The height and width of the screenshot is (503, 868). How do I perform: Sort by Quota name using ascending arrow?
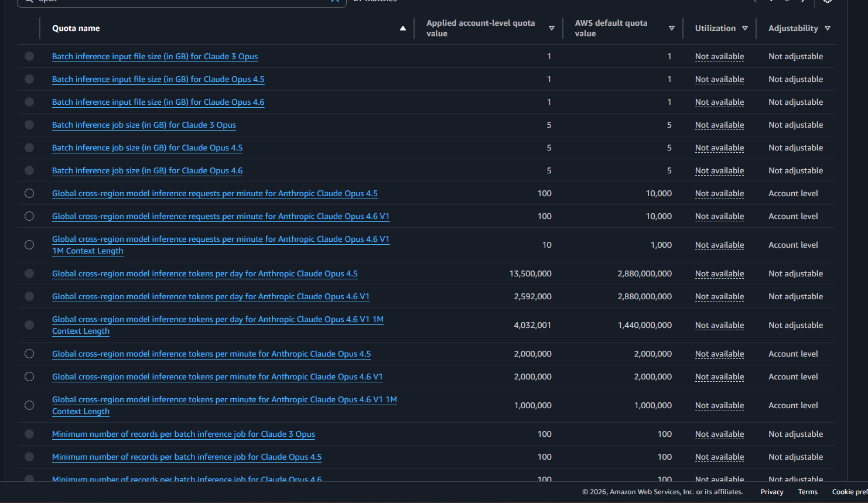click(x=403, y=28)
